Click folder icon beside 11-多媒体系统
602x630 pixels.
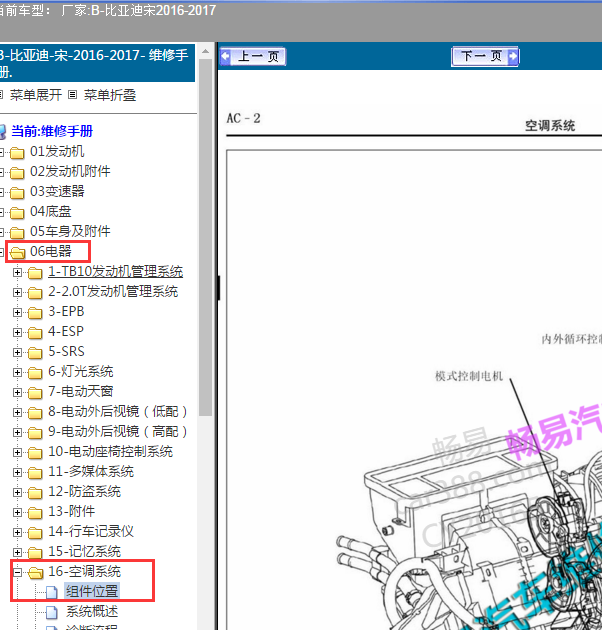click(35, 472)
